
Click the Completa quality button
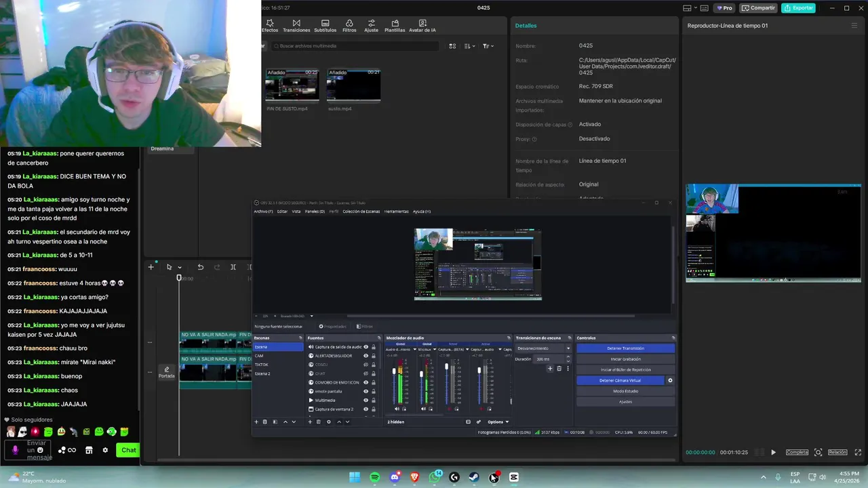pos(797,452)
